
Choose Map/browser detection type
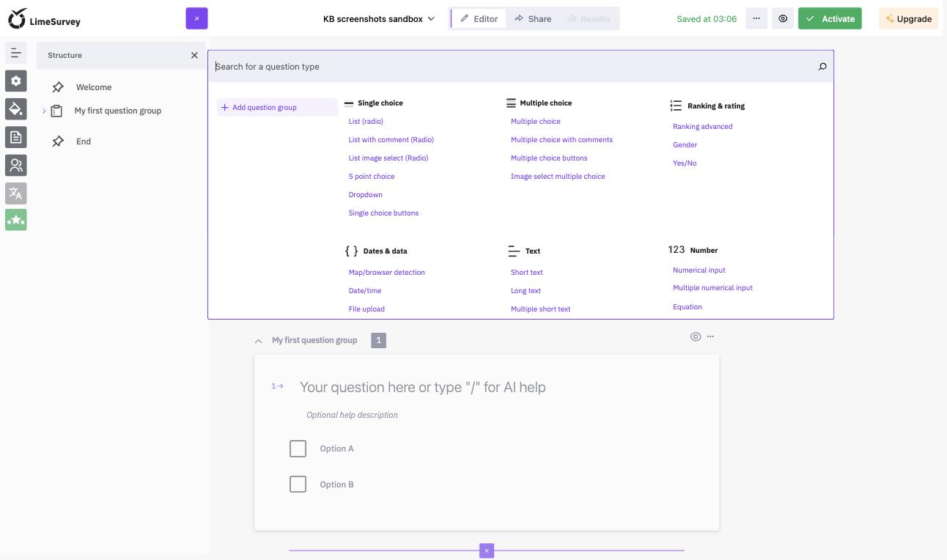387,273
